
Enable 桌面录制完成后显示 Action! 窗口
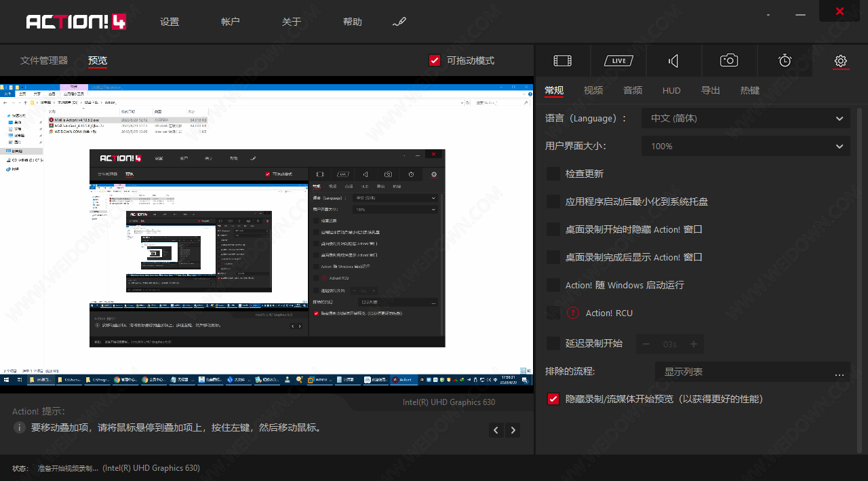pyautogui.click(x=553, y=257)
